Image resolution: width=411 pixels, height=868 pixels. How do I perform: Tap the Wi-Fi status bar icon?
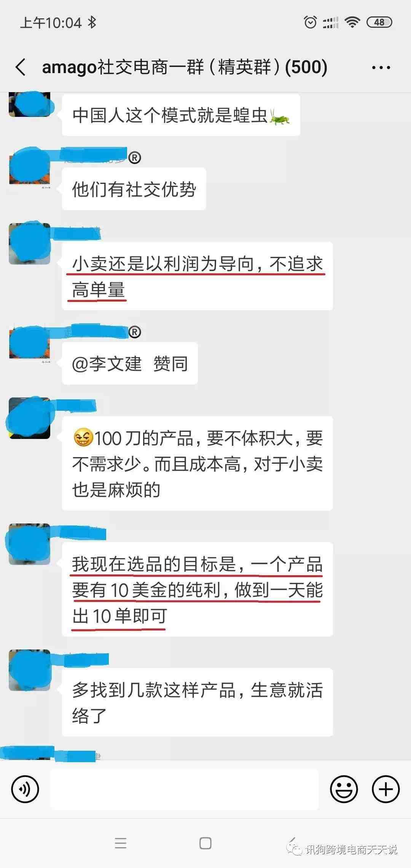tap(352, 22)
